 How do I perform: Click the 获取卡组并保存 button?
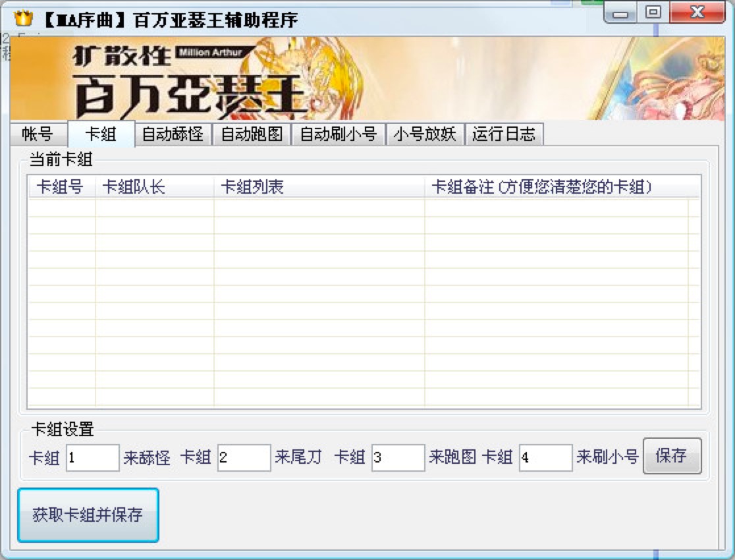(x=88, y=515)
